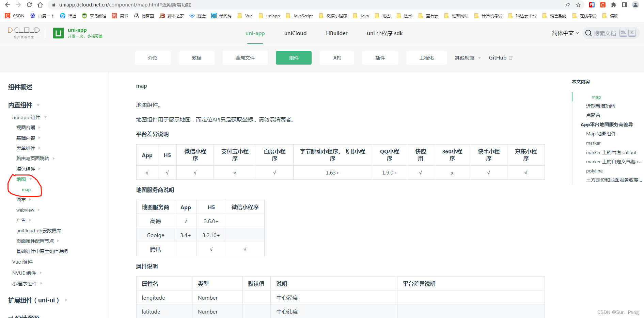The width and height of the screenshot is (644, 318).
Task: Click the browser address bar URL
Action: (x=125, y=5)
